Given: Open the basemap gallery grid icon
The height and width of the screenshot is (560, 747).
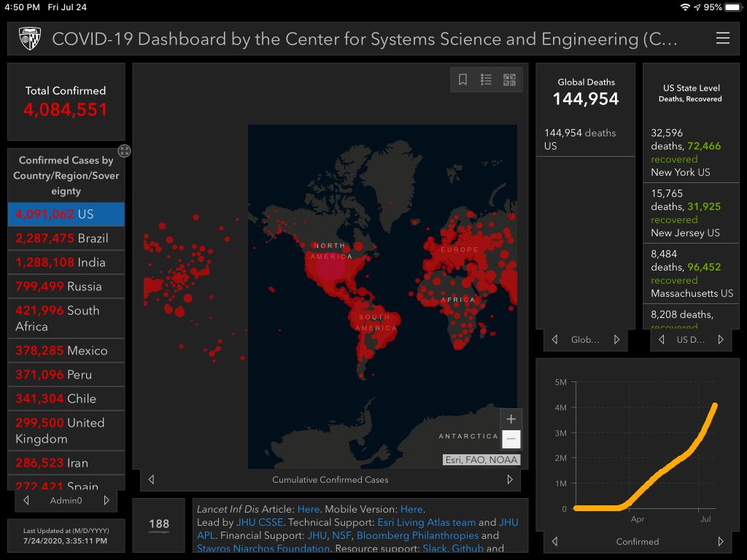Looking at the screenshot, I should [509, 80].
